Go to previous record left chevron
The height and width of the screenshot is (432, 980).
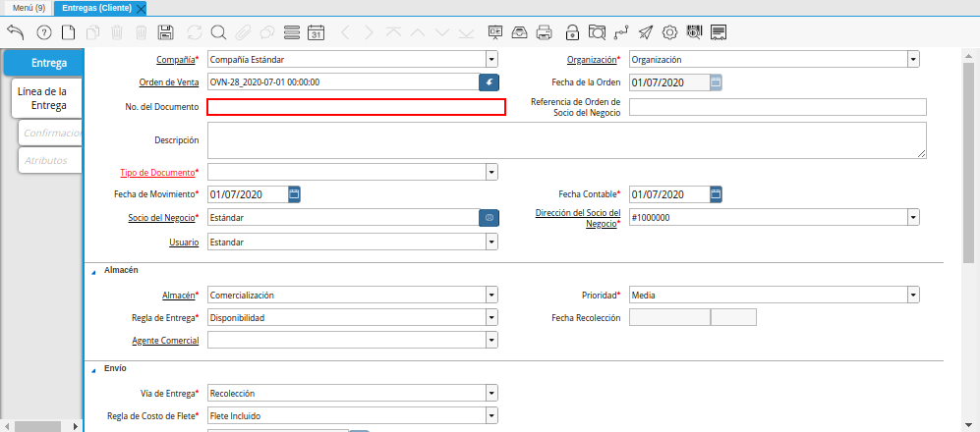[x=344, y=32]
